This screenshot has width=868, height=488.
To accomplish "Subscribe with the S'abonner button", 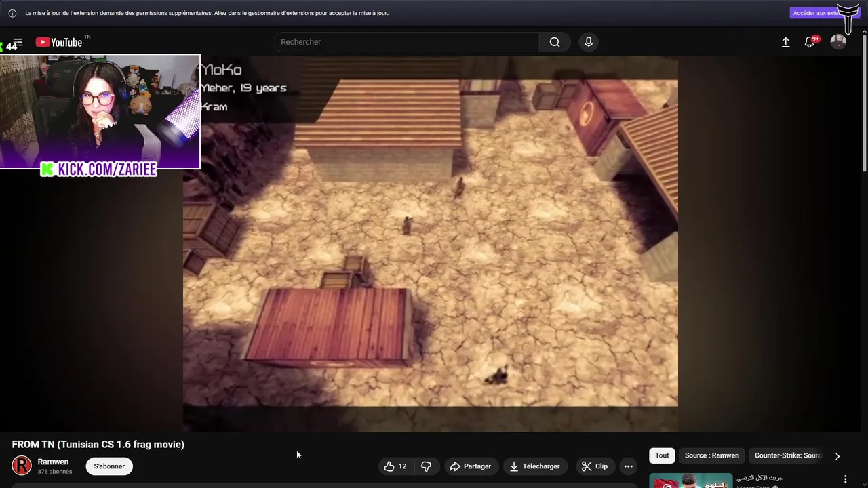I will (x=109, y=466).
